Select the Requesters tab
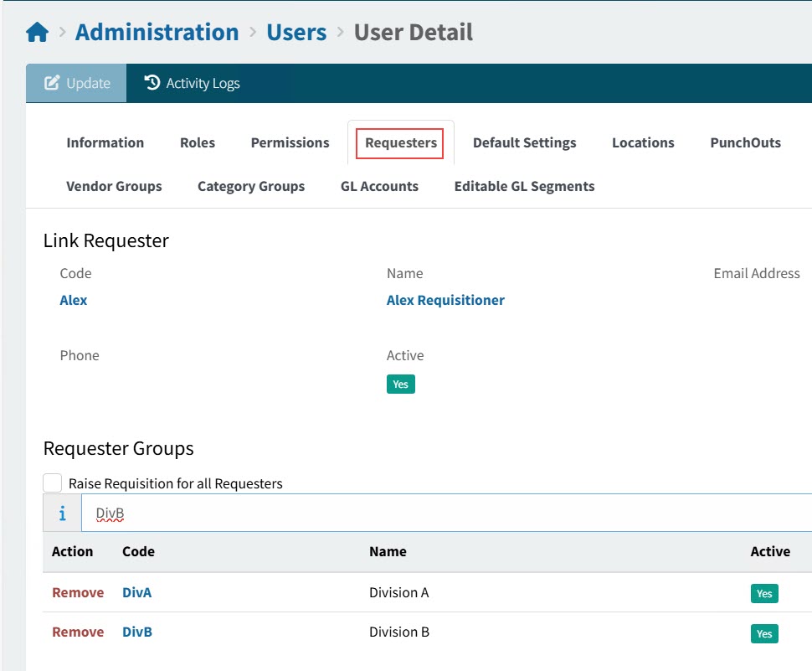812x671 pixels. (x=401, y=142)
